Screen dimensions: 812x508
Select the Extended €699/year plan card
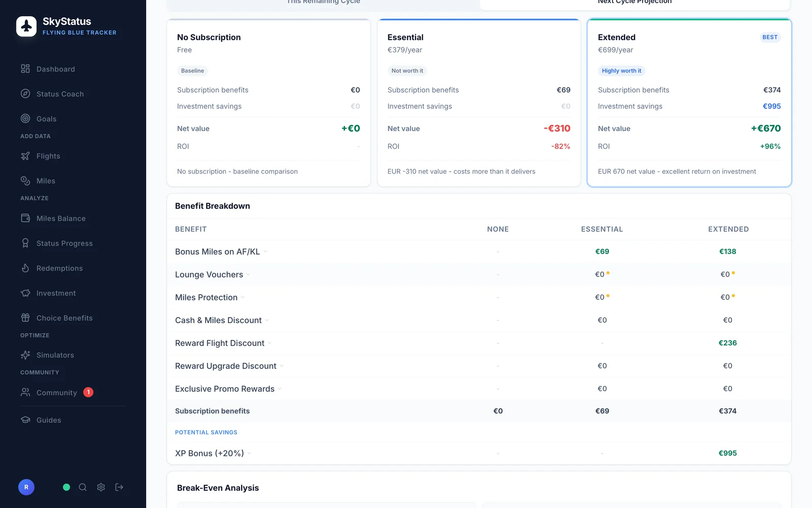point(689,103)
